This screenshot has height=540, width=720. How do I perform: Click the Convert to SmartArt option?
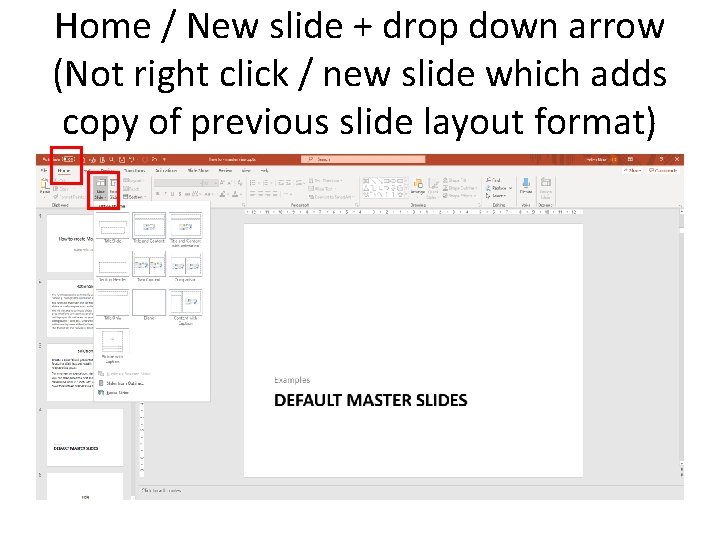(x=331, y=197)
